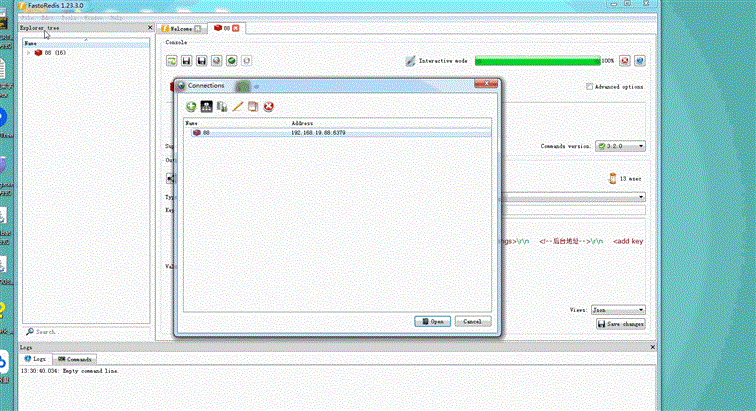756x411 pixels.
Task: Switch to the Welcome tab
Action: click(181, 29)
